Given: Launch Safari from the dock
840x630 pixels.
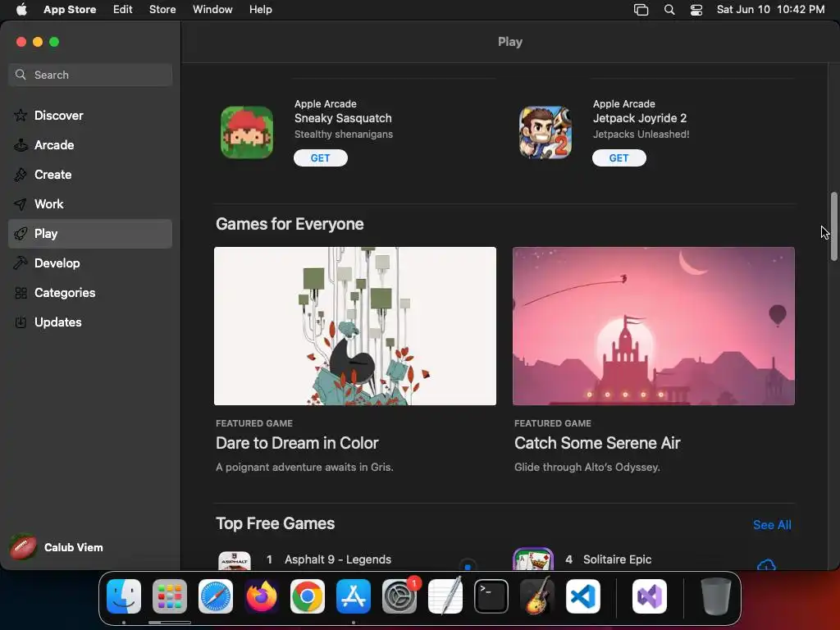Looking at the screenshot, I should (216, 596).
